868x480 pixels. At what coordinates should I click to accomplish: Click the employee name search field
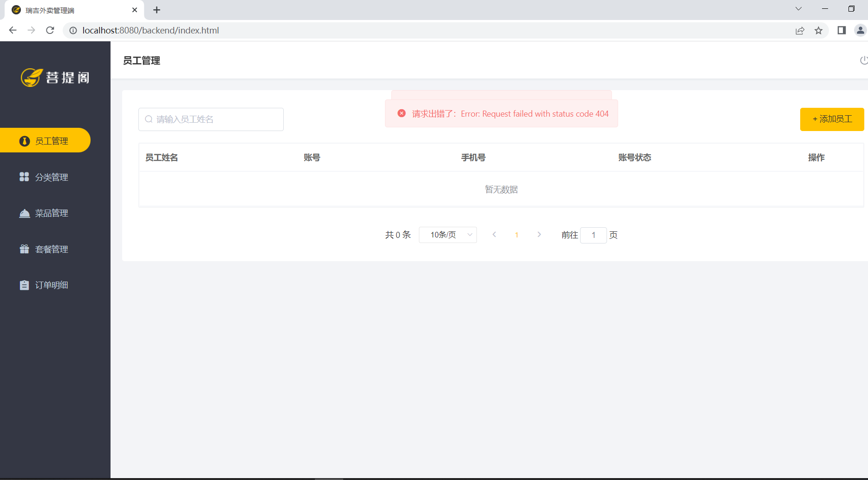211,119
